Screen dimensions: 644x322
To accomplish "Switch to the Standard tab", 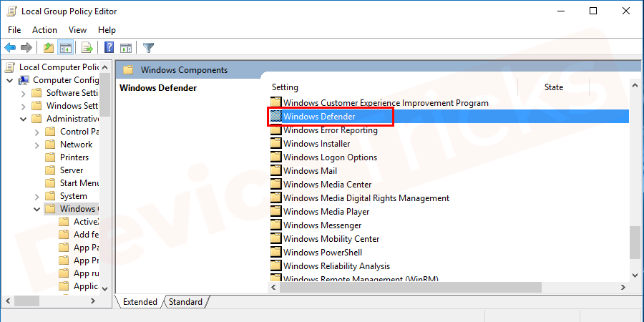I will pyautogui.click(x=185, y=302).
